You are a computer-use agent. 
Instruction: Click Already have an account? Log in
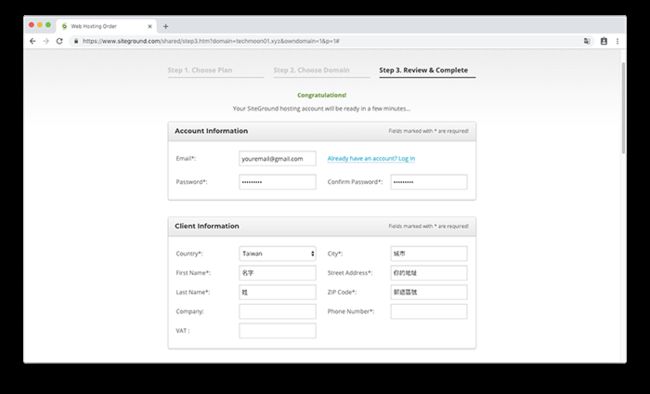371,158
